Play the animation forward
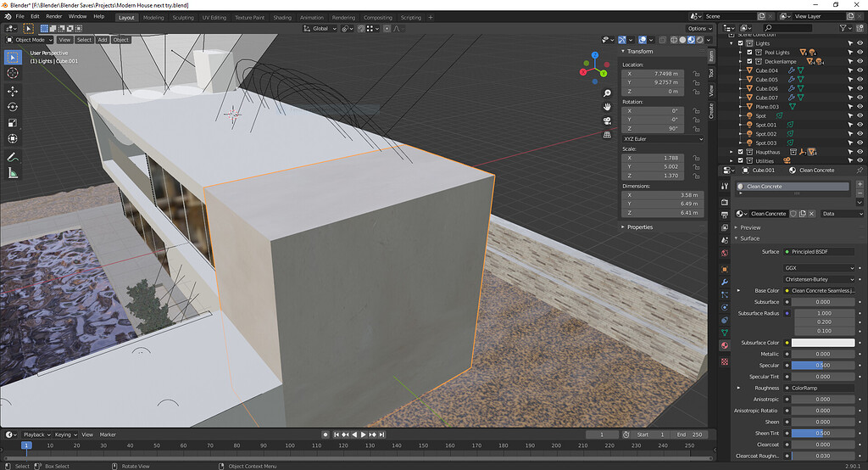Screen dimensions: 868x470 pos(364,434)
